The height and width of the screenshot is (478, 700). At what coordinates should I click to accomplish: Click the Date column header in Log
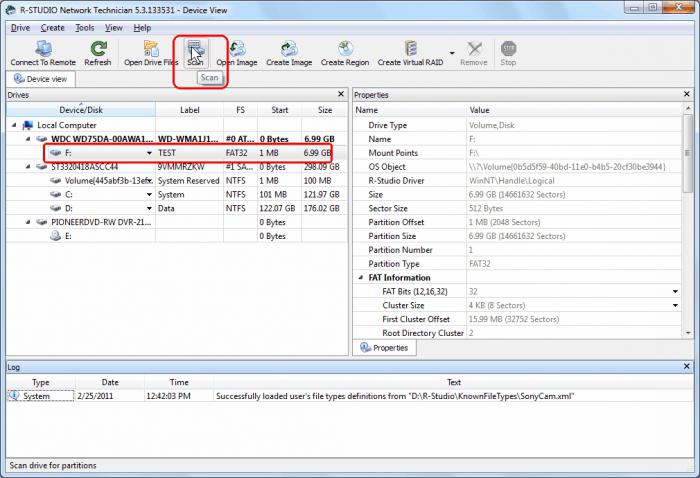tap(110, 382)
